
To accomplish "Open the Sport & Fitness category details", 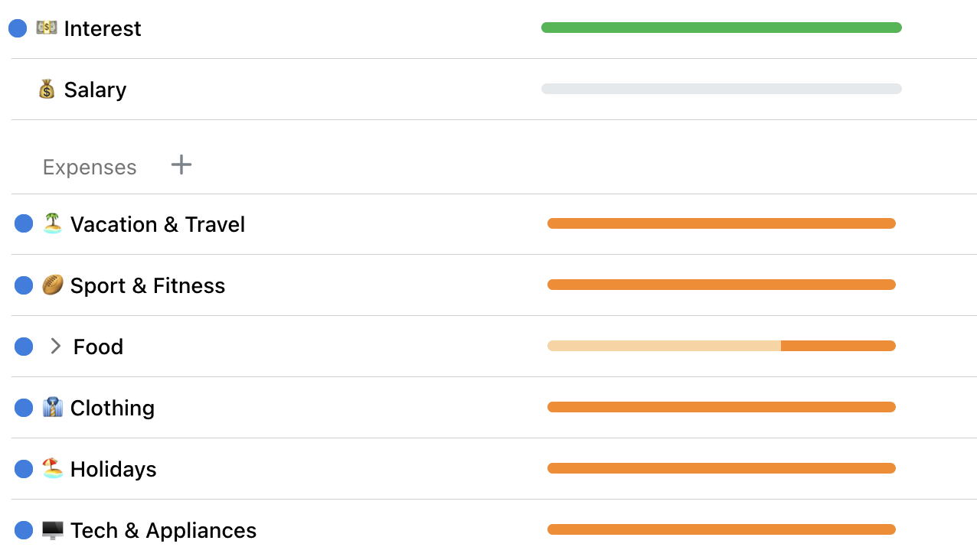I will tap(148, 285).
